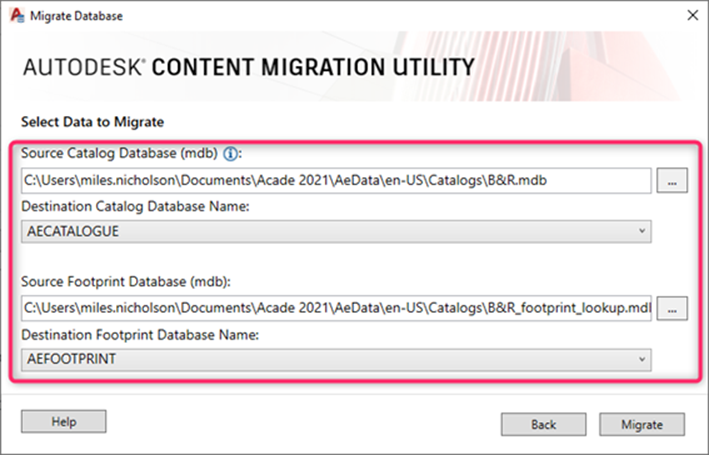Browse for the source footprint database file

pyautogui.click(x=672, y=308)
